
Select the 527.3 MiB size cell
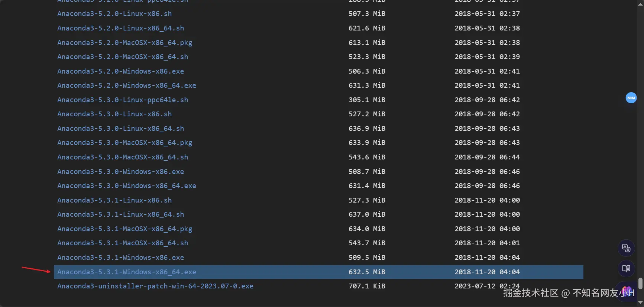pyautogui.click(x=367, y=200)
